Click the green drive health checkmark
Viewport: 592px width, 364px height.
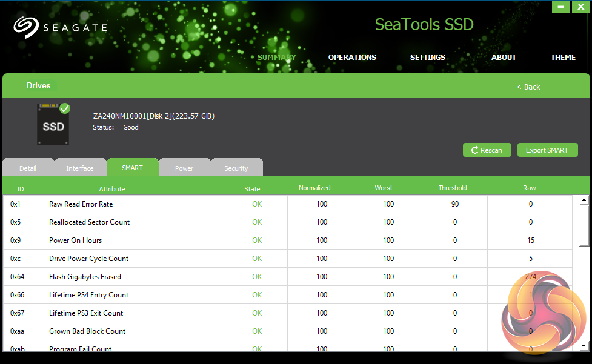pyautogui.click(x=65, y=108)
